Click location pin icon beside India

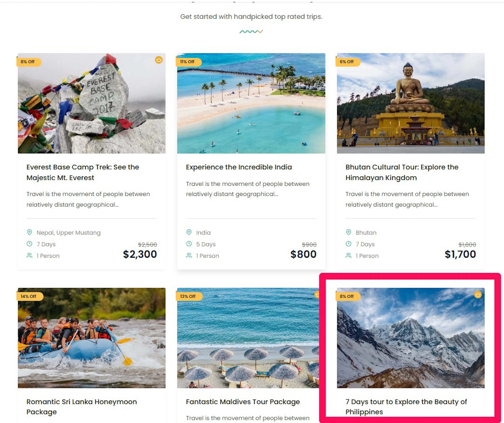(x=189, y=232)
